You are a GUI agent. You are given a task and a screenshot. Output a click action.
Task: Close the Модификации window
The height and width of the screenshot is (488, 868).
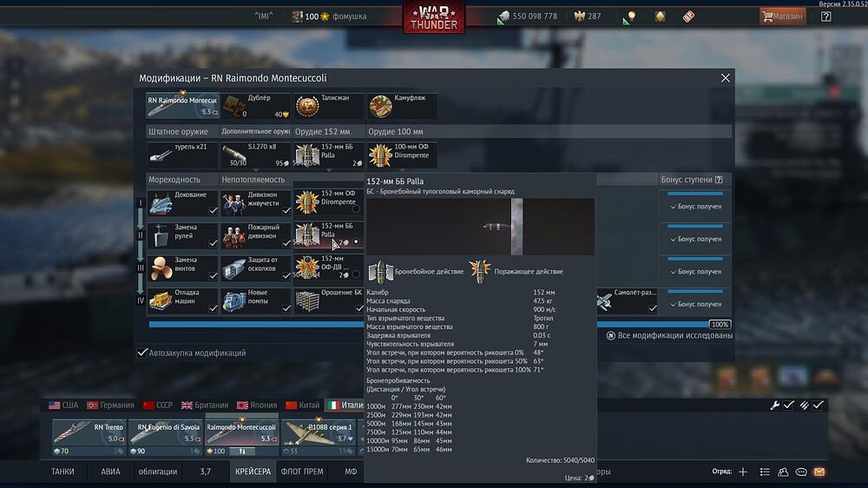pyautogui.click(x=725, y=78)
